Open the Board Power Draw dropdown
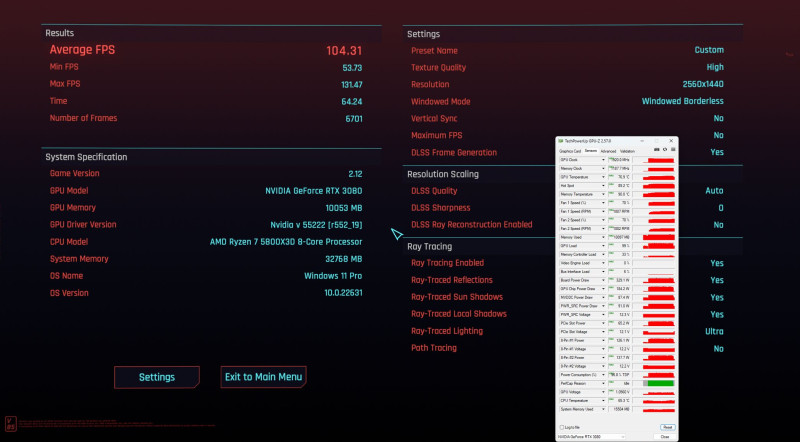Image resolution: width=800 pixels, height=442 pixels. (x=603, y=280)
